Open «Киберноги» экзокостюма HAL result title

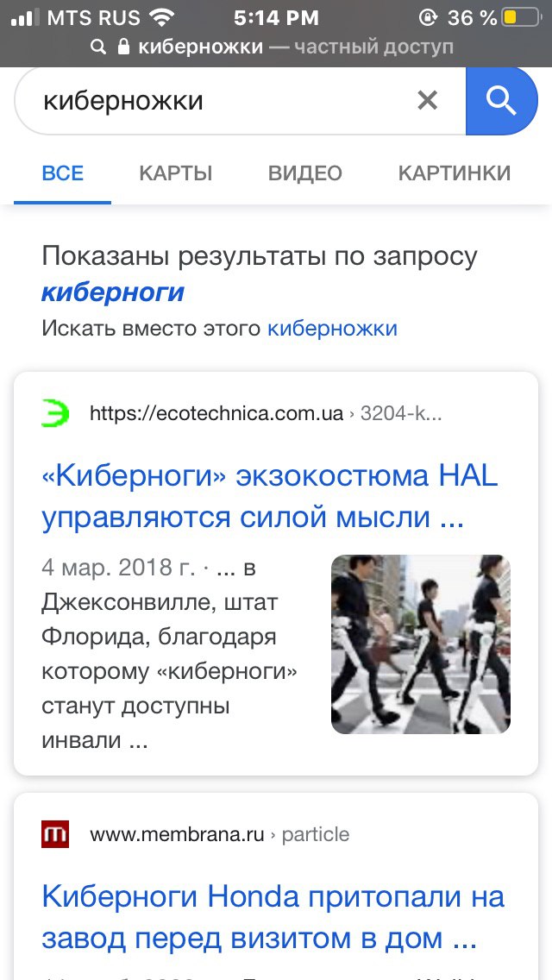pos(270,498)
